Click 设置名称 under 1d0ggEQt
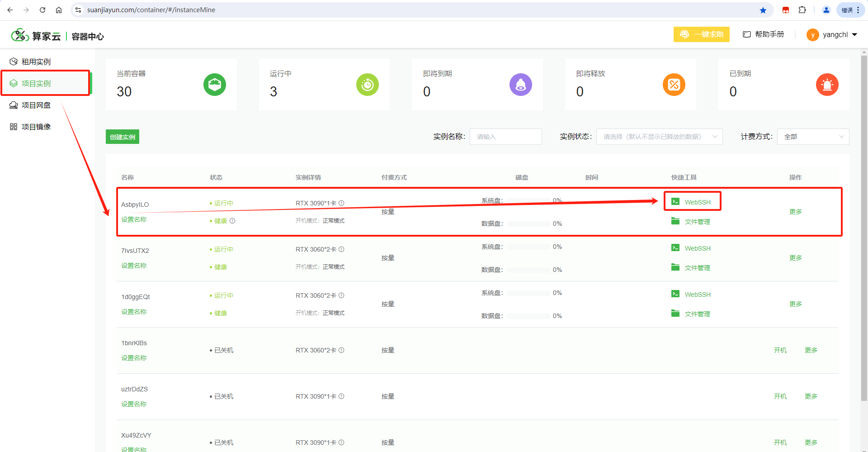 [134, 312]
